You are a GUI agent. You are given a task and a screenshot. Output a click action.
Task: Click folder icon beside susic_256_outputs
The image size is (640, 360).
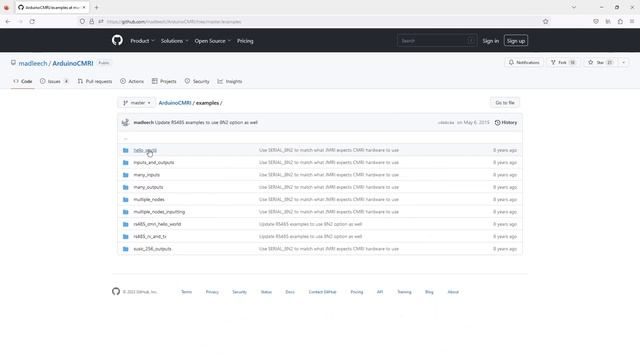(x=126, y=249)
